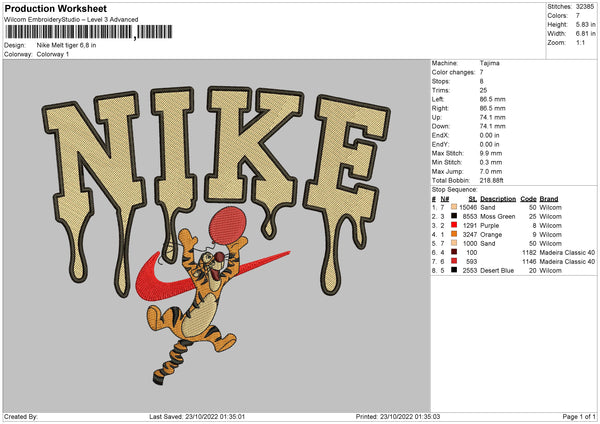The height and width of the screenshot is (424, 600).
Task: Click the Min Stitch value 0.3 mm
Action: (x=491, y=162)
